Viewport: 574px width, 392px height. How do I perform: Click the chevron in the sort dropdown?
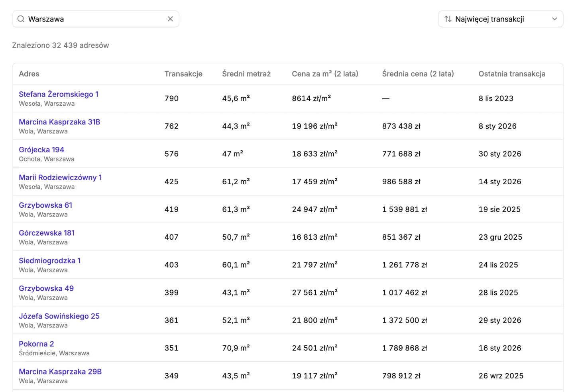(x=554, y=19)
